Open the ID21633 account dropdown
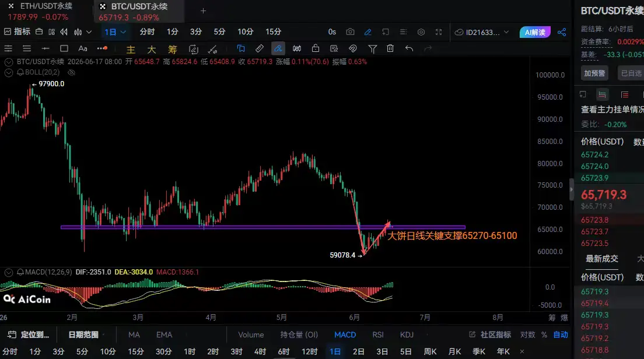644x359 pixels. tap(482, 32)
